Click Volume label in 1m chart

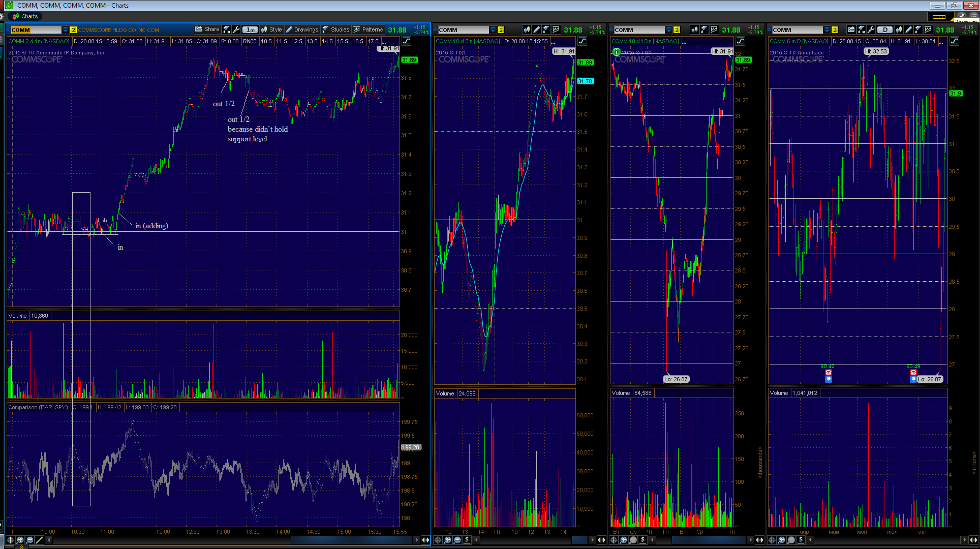click(x=17, y=316)
